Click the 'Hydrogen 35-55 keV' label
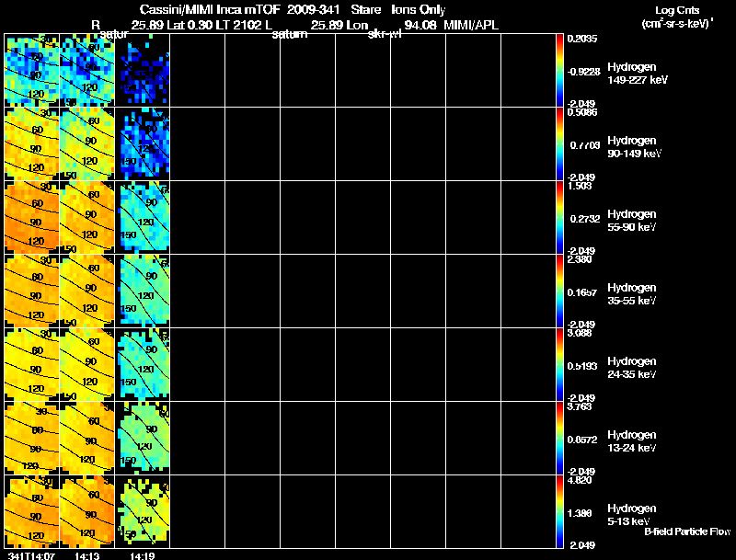Screen dimensions: 736x560 click(x=632, y=294)
